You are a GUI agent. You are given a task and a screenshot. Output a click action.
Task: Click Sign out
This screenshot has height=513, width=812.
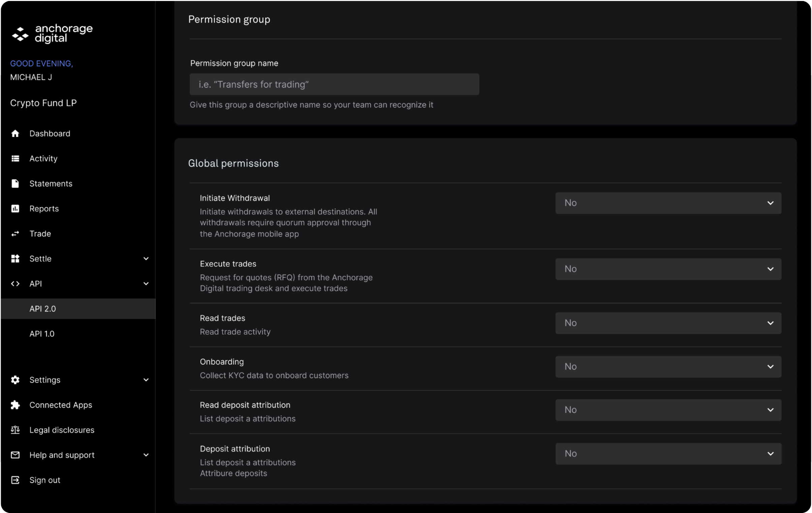click(x=44, y=480)
